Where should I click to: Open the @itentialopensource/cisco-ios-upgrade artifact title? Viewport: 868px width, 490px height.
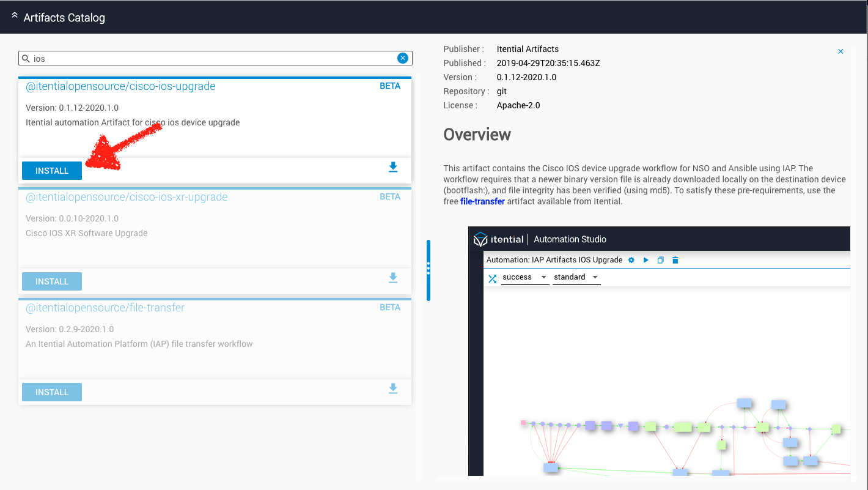120,86
